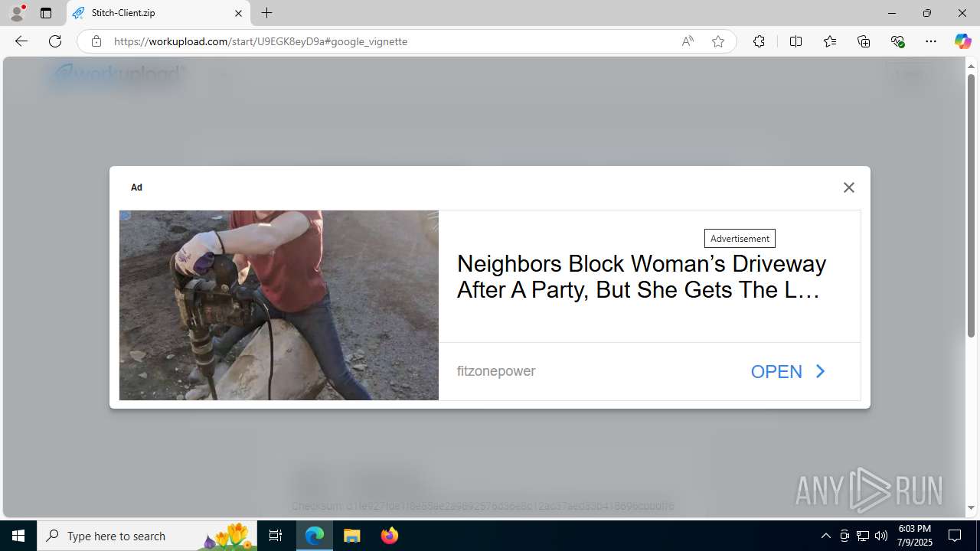Open the taskbar clock and calendar
980x551 pixels.
point(915,536)
